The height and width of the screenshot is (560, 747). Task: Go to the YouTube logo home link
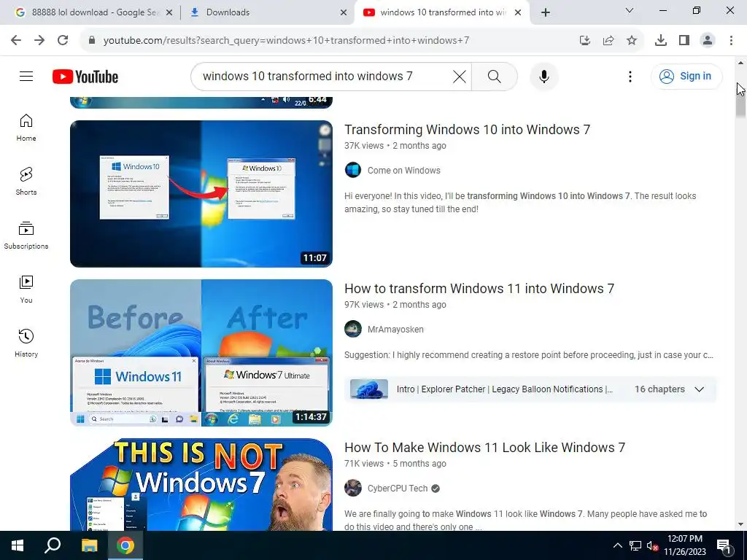pos(85,77)
